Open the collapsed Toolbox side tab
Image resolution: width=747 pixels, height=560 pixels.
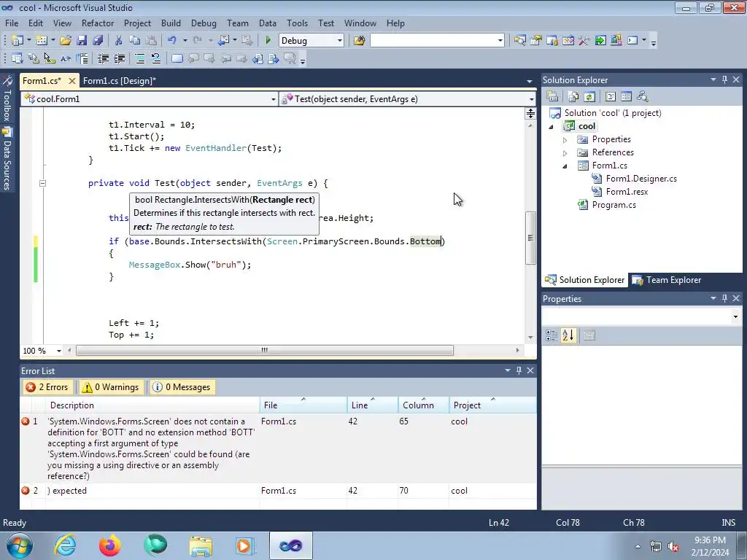click(x=7, y=98)
